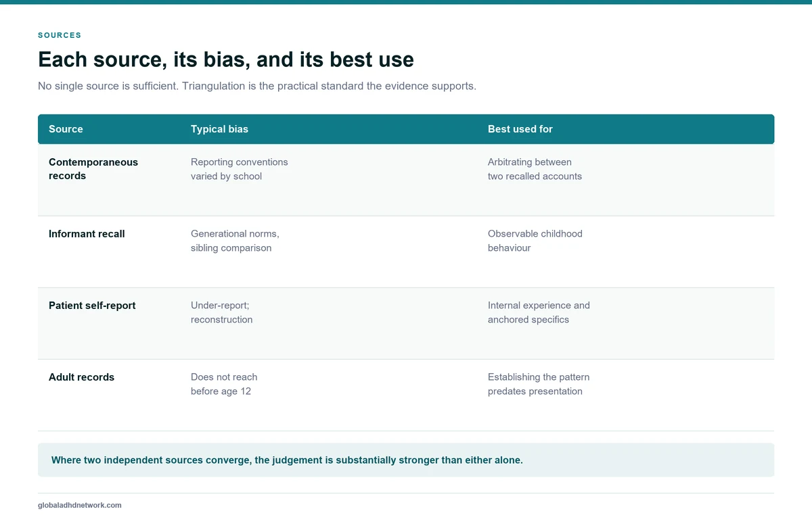Select the 'Adult records' row label
Screen dimensions: 812x528
point(81,377)
